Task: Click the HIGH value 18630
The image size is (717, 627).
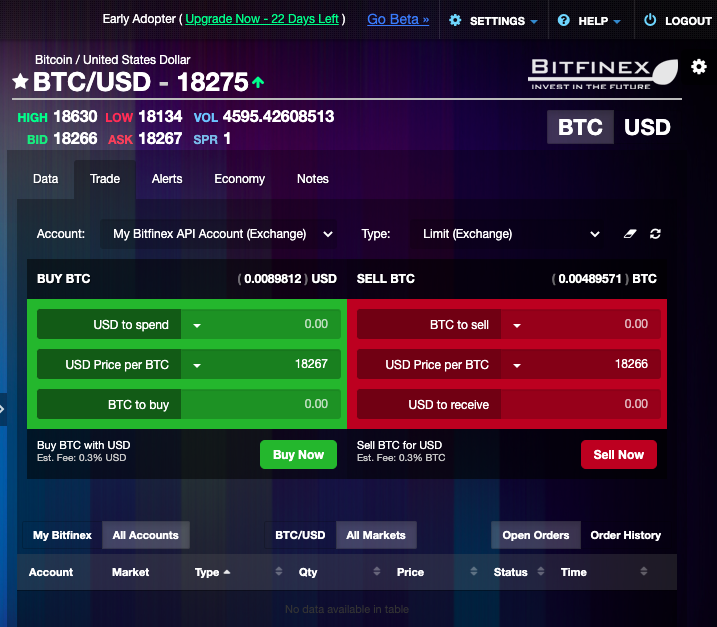Action: (75, 117)
